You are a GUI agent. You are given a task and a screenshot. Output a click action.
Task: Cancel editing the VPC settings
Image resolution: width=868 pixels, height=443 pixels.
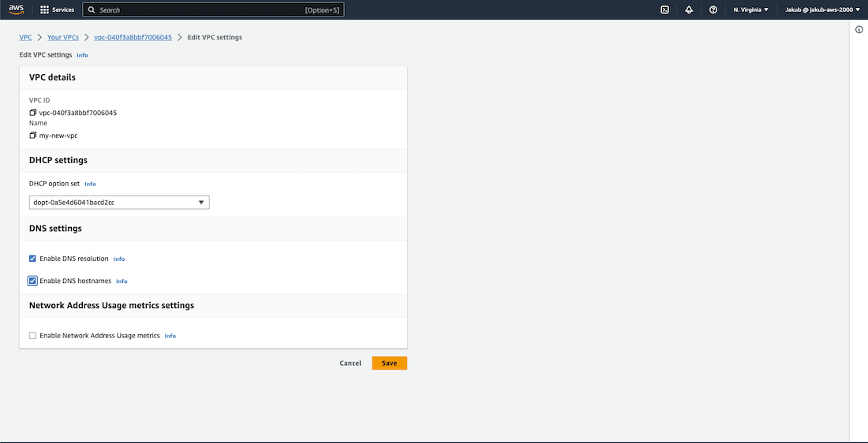click(350, 363)
